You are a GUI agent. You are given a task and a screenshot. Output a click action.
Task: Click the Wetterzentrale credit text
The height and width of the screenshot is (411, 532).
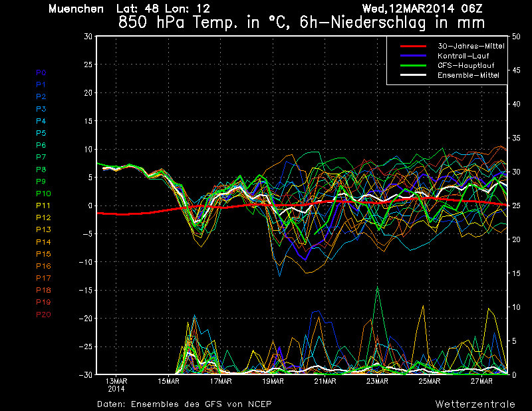(475, 404)
